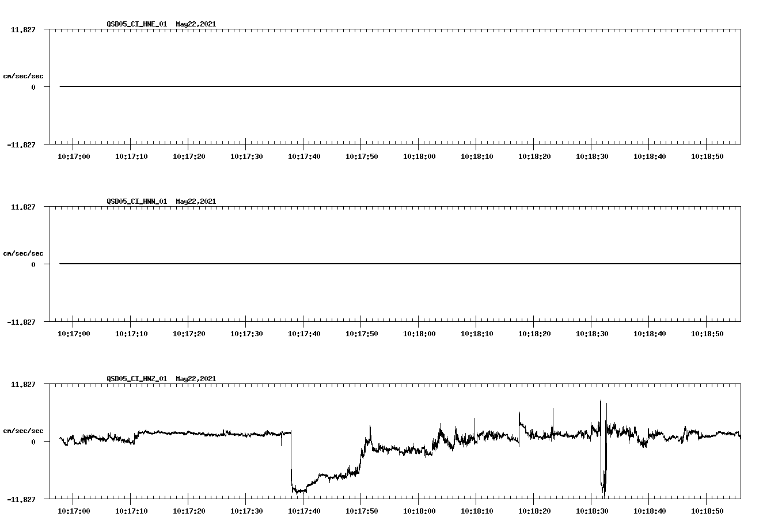Click the QSD05_CI_HNN_01 channel title
This screenshot has height=532, width=782.
point(137,202)
